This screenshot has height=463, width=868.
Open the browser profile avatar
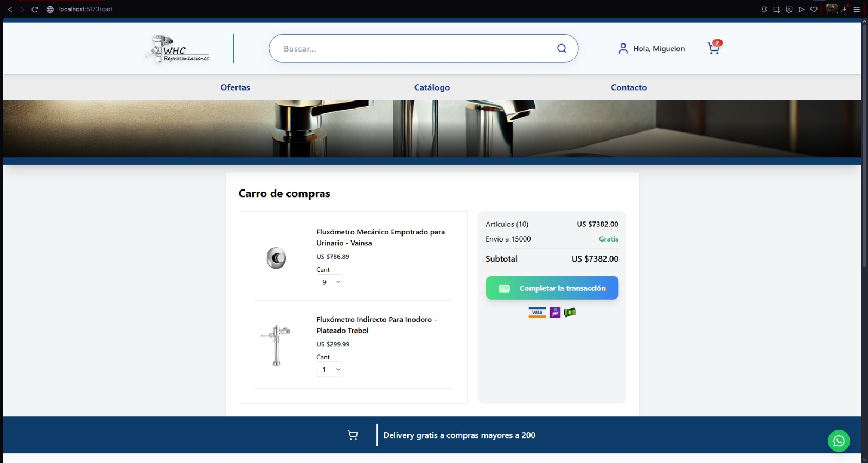click(x=832, y=9)
